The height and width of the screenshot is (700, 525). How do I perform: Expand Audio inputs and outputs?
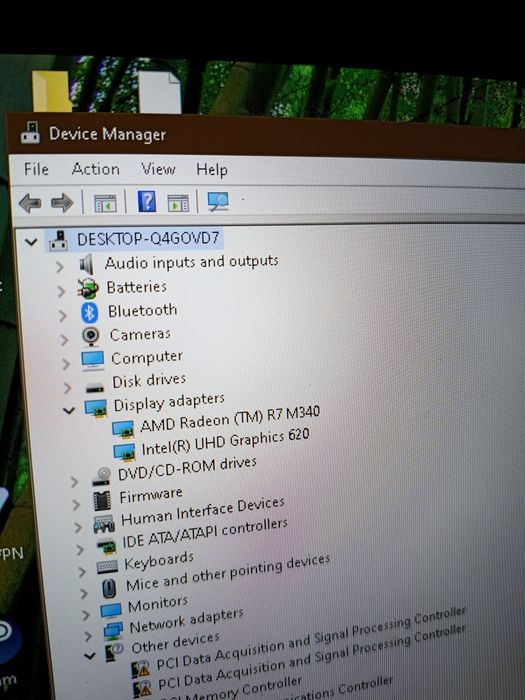59,267
